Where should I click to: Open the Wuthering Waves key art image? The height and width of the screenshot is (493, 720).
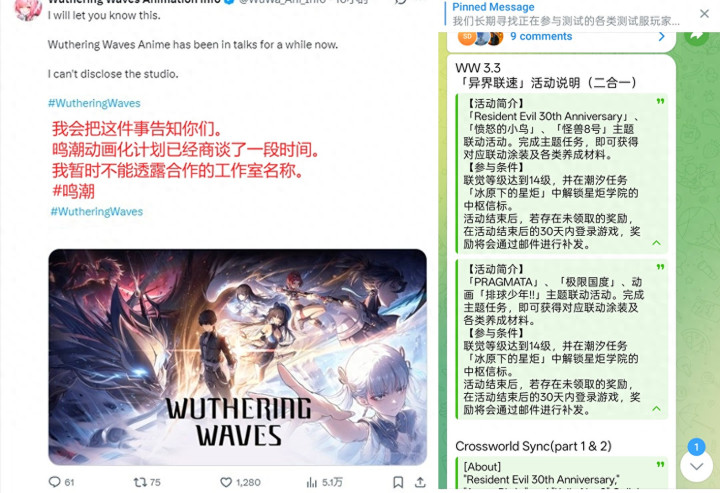click(x=237, y=357)
